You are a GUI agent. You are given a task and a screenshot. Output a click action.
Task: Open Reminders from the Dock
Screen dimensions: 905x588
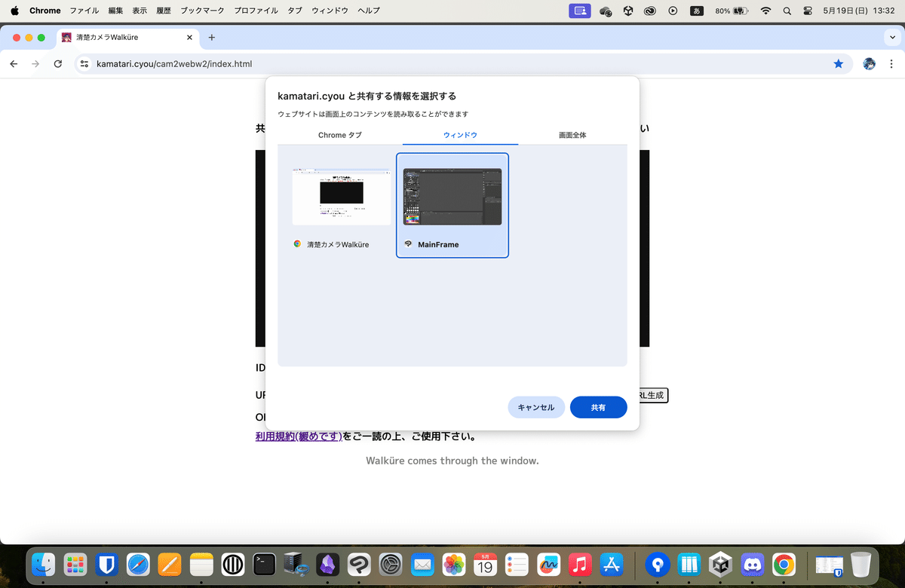(x=517, y=564)
